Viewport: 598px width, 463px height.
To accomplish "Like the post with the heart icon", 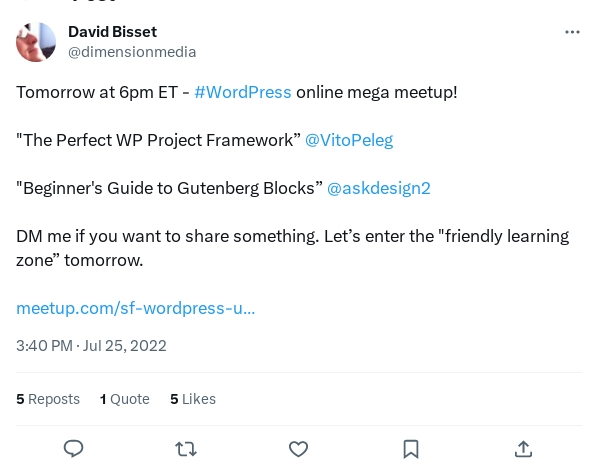I will click(x=298, y=449).
